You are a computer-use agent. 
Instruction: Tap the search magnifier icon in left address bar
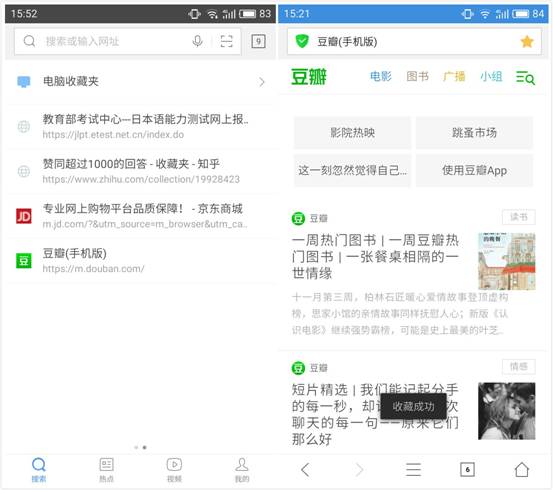(29, 41)
